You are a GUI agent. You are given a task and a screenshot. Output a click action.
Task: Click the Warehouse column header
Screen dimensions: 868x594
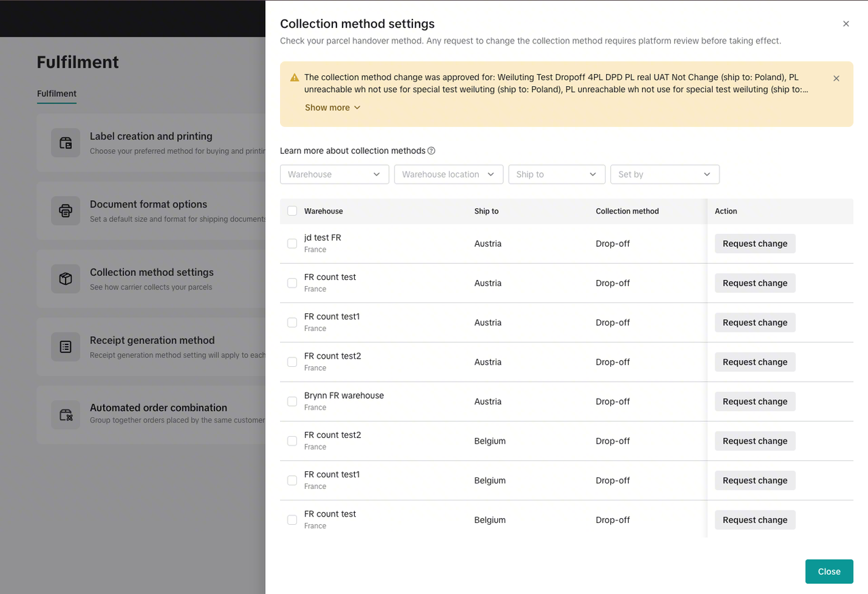pyautogui.click(x=323, y=211)
